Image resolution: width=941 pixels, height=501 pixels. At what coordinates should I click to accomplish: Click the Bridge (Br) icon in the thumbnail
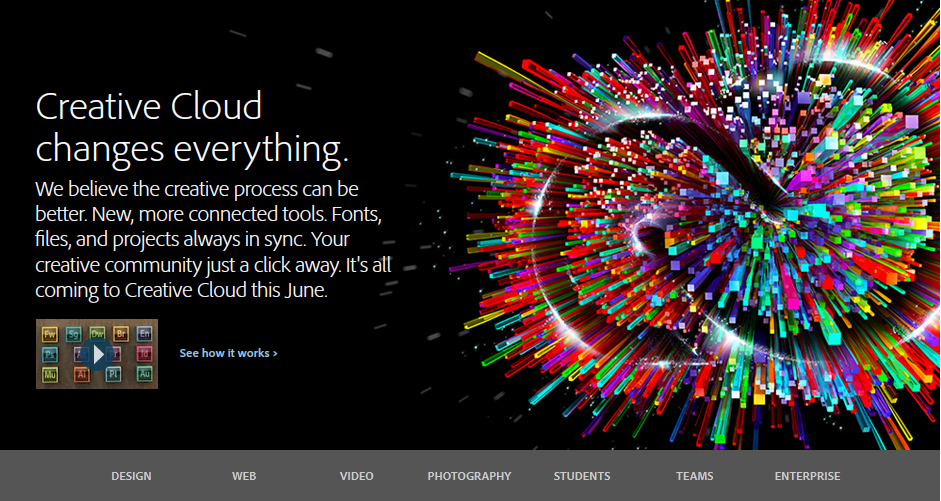click(121, 334)
